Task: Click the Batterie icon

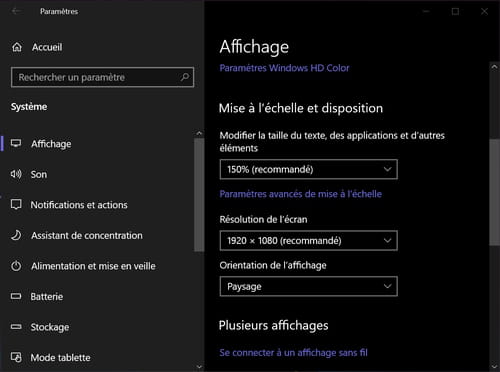Action: (16, 296)
